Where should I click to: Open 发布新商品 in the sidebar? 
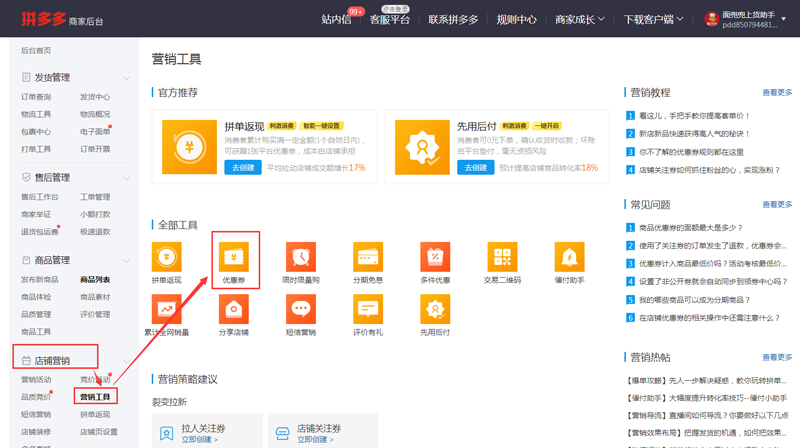[40, 280]
